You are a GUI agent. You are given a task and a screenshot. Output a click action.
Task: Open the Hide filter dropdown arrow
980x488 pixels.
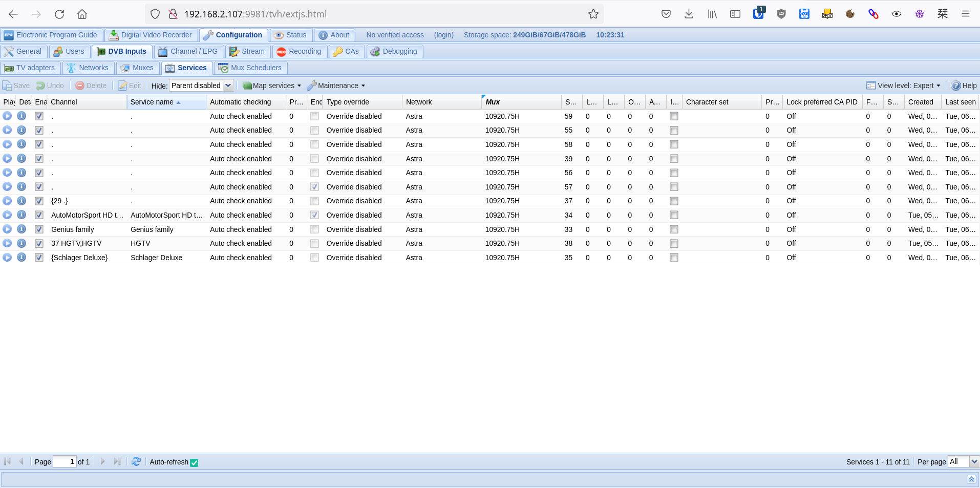coord(228,86)
